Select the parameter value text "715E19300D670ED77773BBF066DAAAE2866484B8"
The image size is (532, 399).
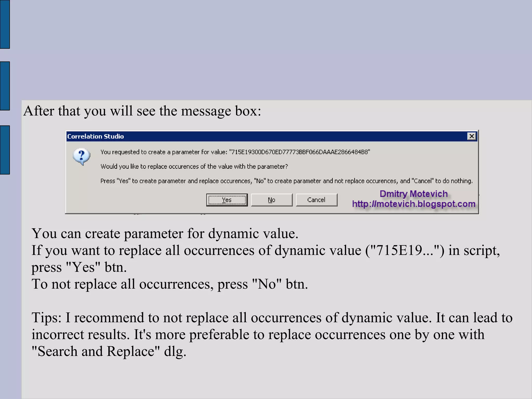pyautogui.click(x=300, y=152)
